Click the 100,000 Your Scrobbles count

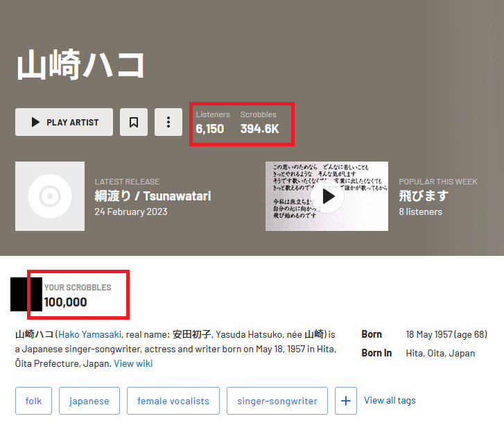(66, 302)
